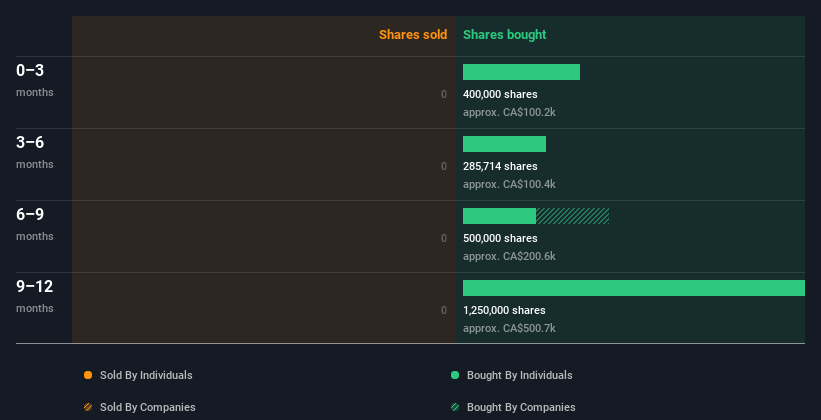Click the hatched companies segment in 6–9 months
The image size is (821, 420).
(x=572, y=216)
